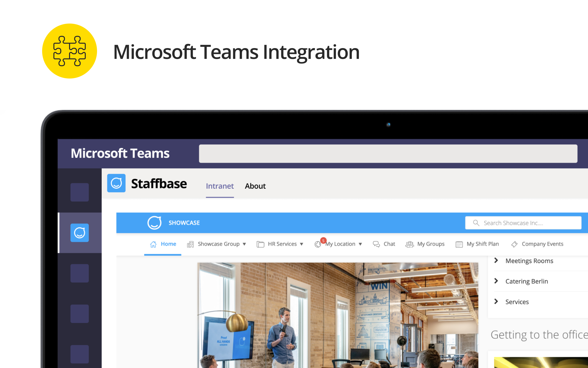Click the Microsoft Teams title text

click(120, 153)
